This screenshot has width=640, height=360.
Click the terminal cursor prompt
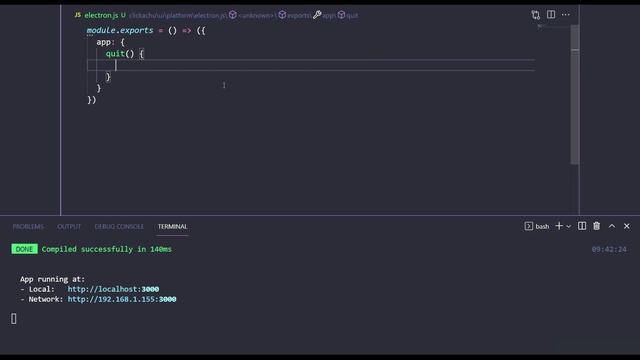tap(14, 319)
